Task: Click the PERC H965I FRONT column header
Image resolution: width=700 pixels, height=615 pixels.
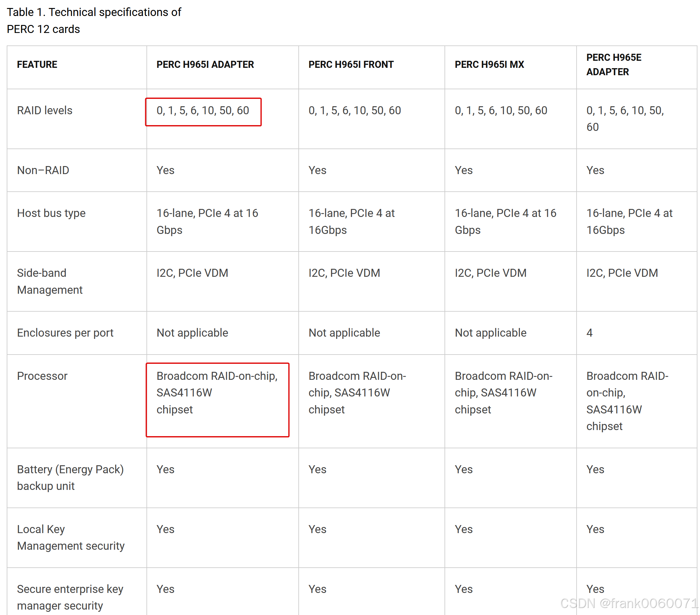Action: (351, 64)
